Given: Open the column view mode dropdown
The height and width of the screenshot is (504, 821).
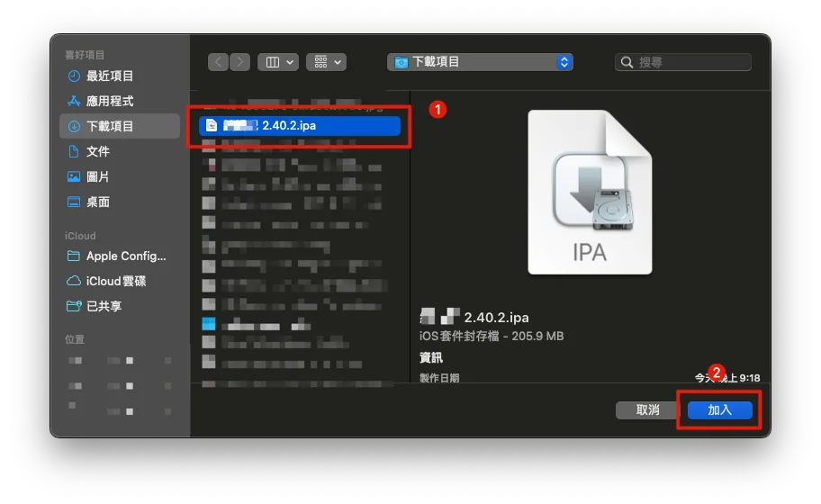Looking at the screenshot, I should pos(277,62).
